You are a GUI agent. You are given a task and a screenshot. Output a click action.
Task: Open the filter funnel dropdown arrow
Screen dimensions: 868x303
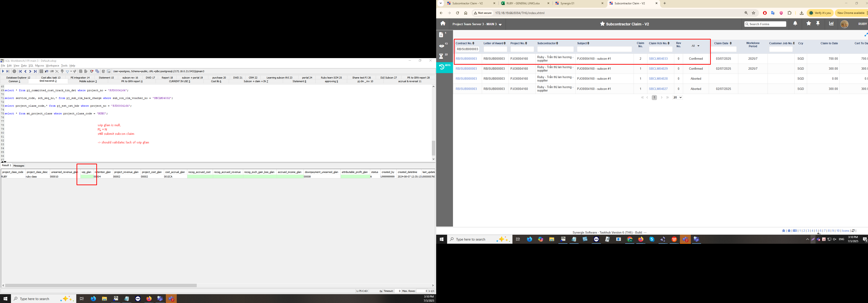pos(71,71)
